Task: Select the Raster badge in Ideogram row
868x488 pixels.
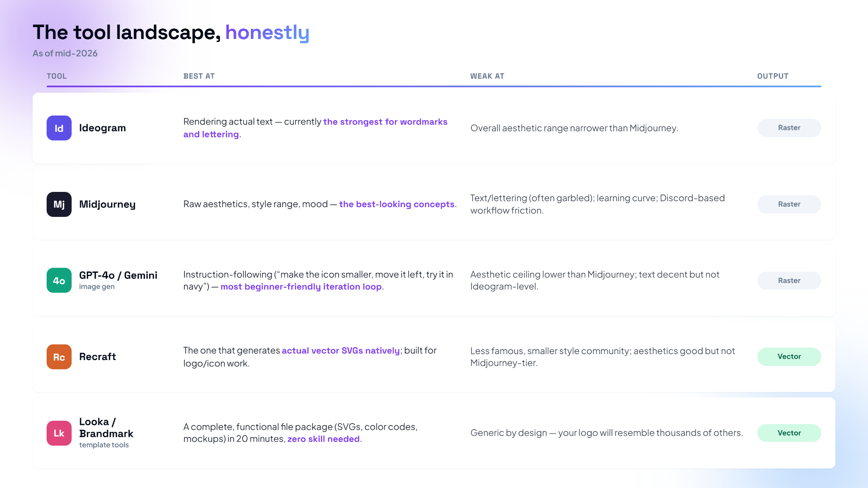Action: (x=789, y=128)
